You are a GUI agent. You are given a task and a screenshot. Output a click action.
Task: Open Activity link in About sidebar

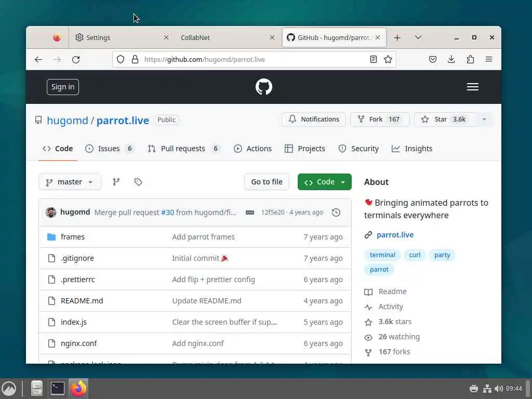[391, 307]
